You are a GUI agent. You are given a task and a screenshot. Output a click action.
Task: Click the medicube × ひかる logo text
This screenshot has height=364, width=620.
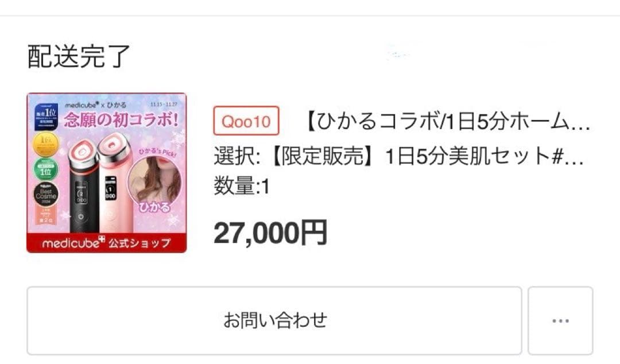tap(95, 105)
